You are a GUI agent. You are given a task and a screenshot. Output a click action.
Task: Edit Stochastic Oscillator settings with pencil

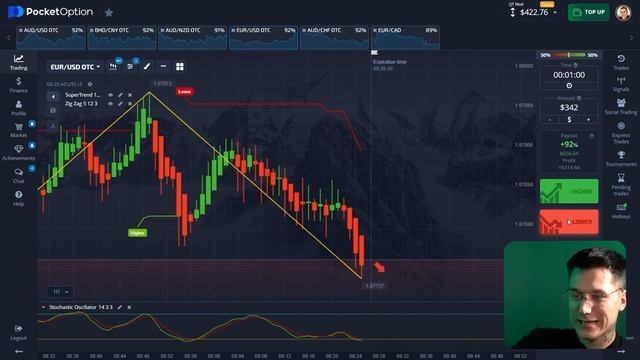120,307
